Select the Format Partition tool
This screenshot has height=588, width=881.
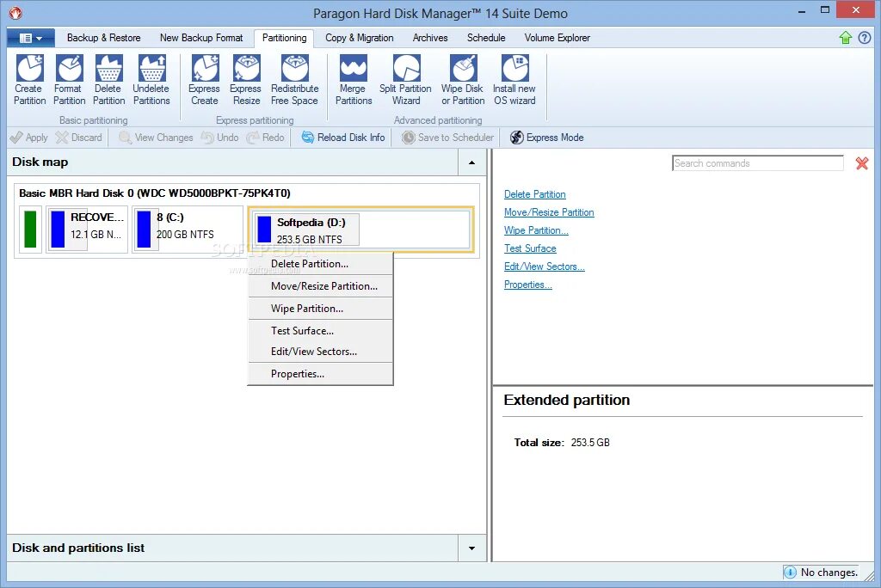click(x=69, y=80)
